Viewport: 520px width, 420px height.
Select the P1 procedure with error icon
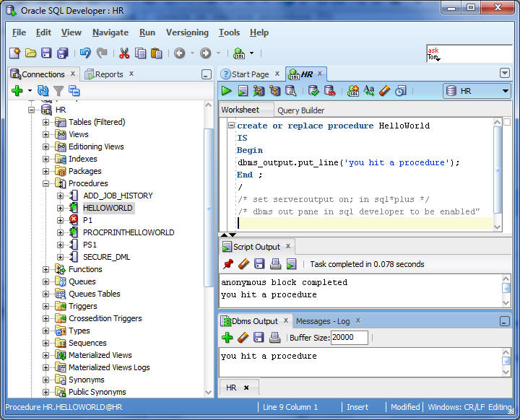pos(87,220)
